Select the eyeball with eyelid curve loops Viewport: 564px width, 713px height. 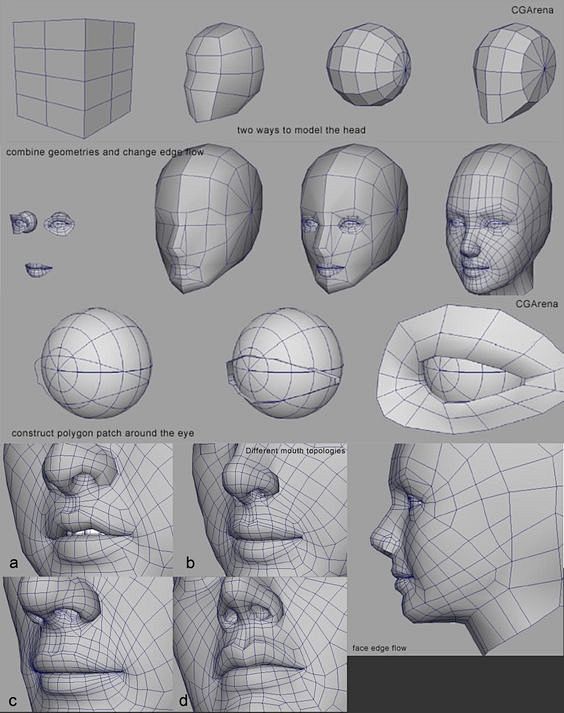285,363
